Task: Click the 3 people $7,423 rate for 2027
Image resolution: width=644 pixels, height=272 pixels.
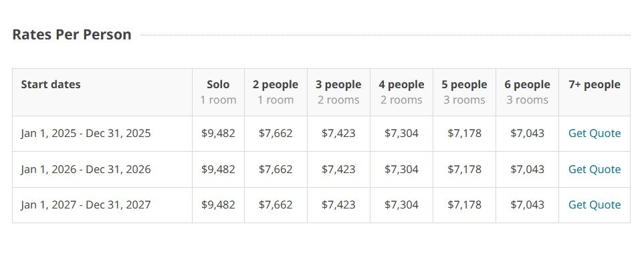Action: pos(338,205)
